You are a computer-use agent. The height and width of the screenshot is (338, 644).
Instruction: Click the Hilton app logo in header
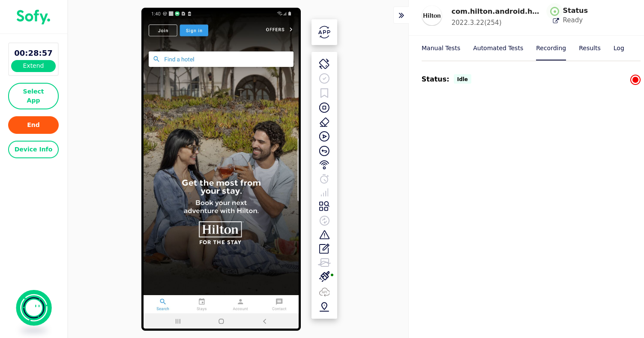click(432, 16)
